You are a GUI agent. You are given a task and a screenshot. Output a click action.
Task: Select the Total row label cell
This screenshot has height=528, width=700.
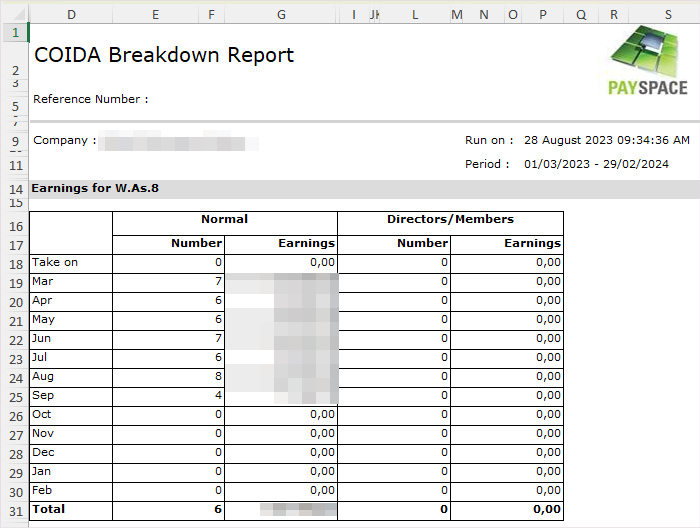click(x=48, y=510)
